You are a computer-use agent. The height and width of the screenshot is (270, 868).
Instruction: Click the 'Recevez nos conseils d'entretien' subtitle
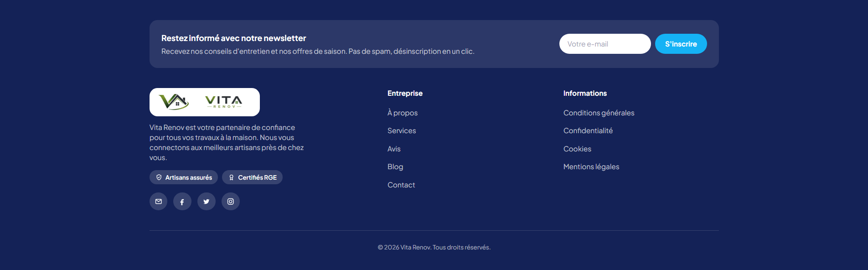pos(318,51)
